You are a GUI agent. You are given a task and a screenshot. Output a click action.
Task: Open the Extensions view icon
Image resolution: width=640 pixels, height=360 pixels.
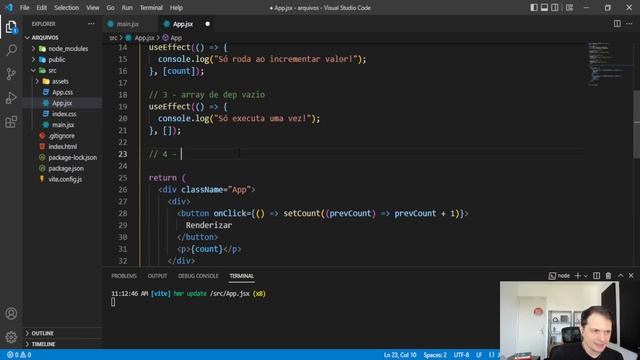[11, 122]
